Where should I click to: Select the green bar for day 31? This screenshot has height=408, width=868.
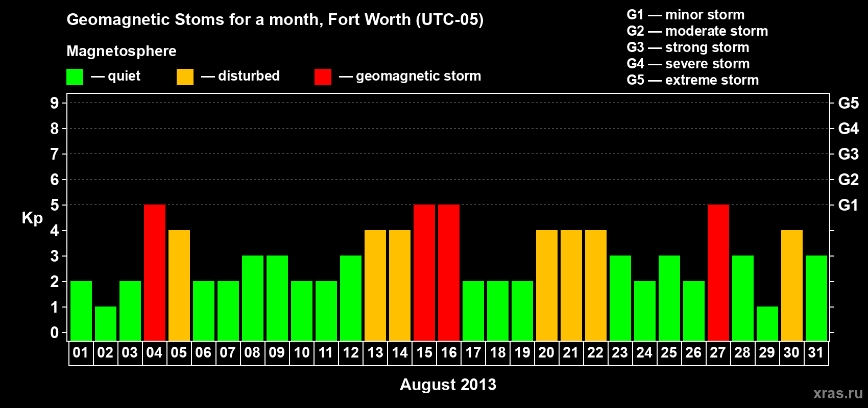click(x=816, y=298)
